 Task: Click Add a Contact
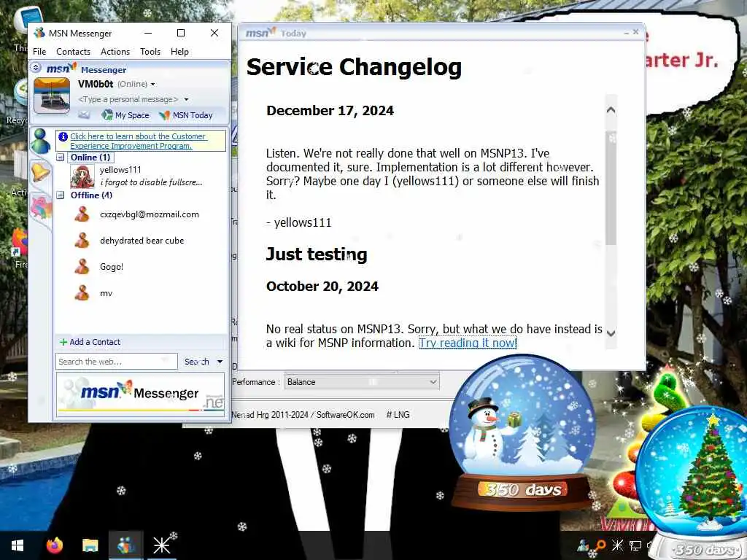90,342
